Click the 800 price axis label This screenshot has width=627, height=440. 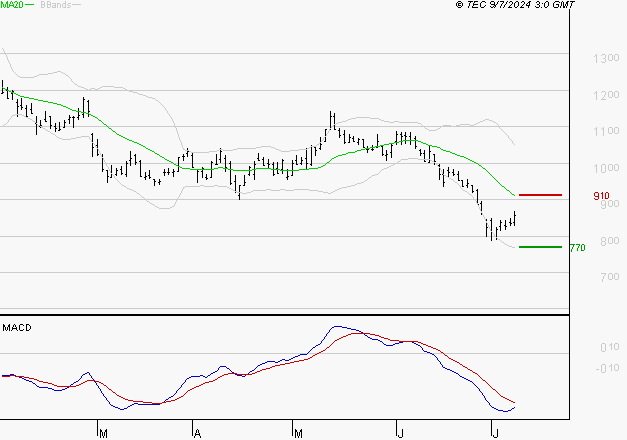tap(609, 241)
